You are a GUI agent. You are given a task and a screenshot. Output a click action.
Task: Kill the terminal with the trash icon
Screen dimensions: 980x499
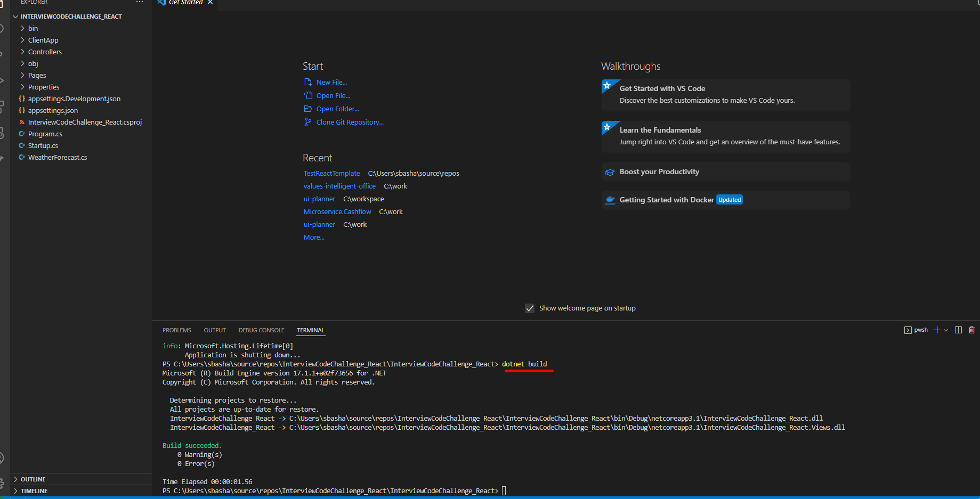click(971, 330)
